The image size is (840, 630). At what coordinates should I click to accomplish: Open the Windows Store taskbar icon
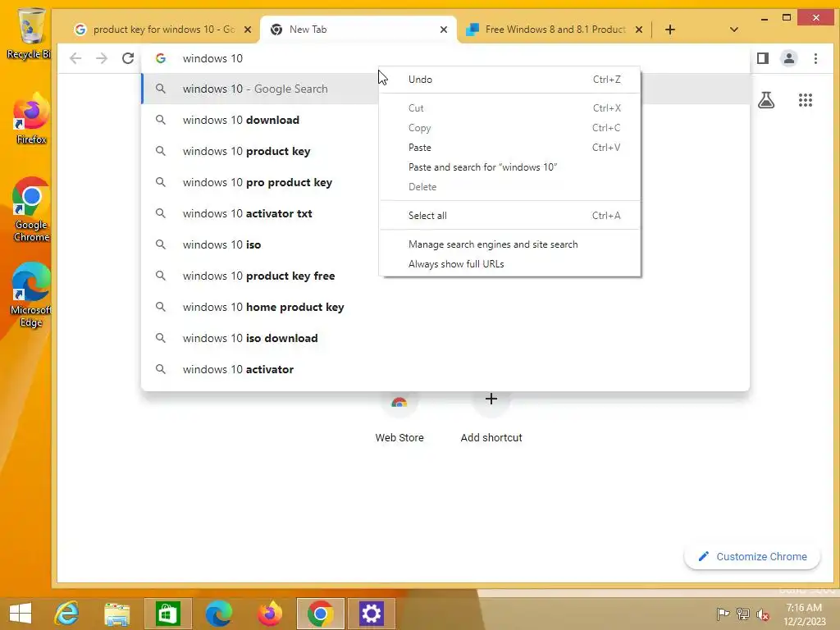pos(167,614)
